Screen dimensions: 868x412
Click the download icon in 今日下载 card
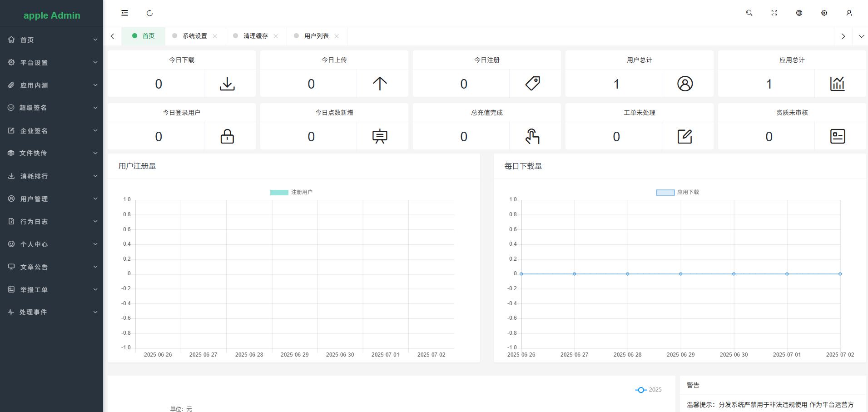(x=227, y=84)
